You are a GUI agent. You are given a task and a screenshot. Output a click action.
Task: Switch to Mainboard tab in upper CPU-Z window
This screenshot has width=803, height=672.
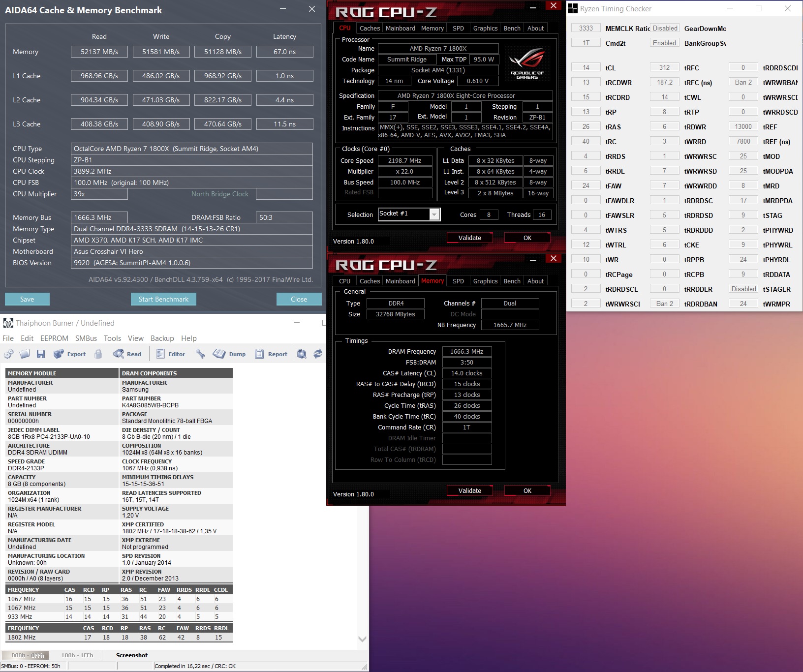click(400, 28)
